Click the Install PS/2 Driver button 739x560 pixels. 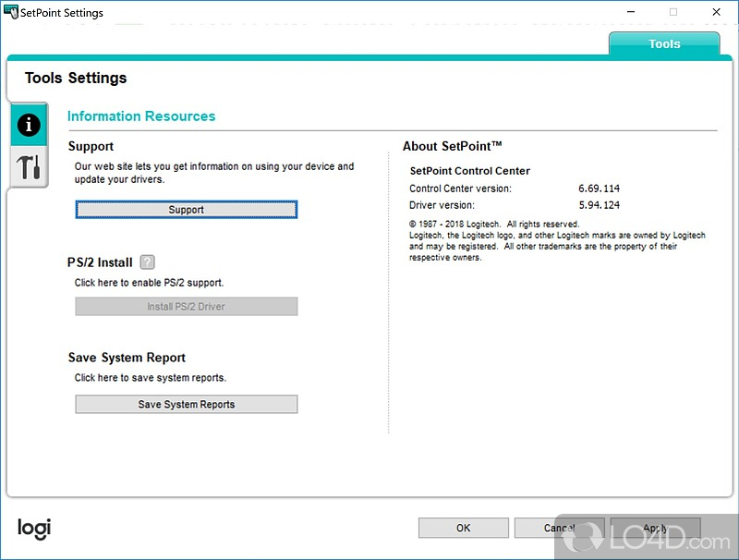(186, 307)
